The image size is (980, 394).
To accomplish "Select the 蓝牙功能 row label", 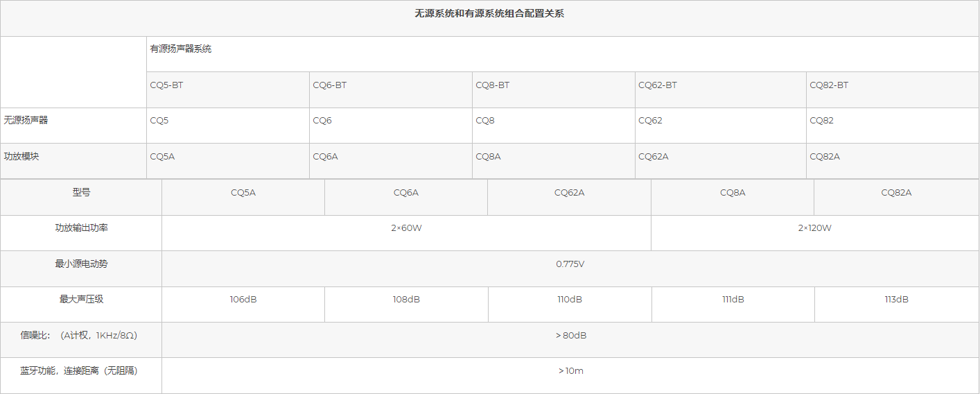I will (x=79, y=371).
